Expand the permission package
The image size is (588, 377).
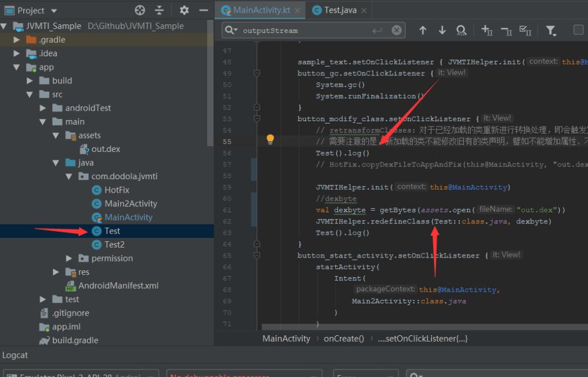tap(69, 258)
